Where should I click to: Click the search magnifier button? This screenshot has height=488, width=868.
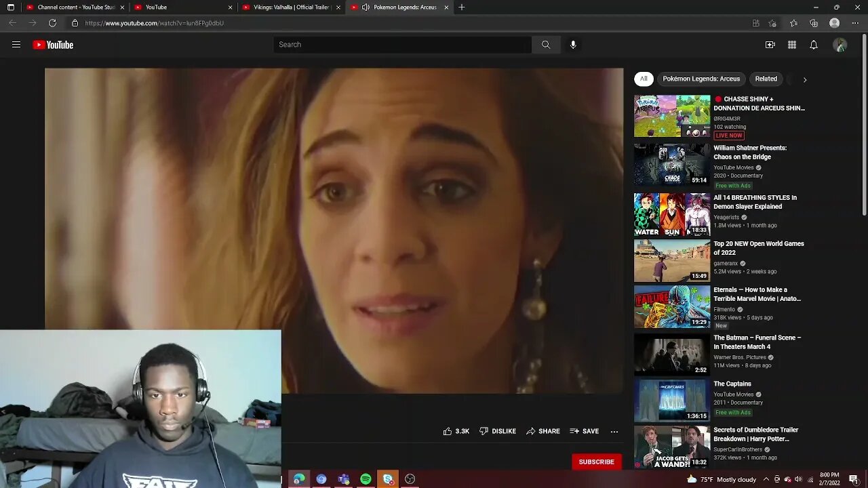pos(546,45)
